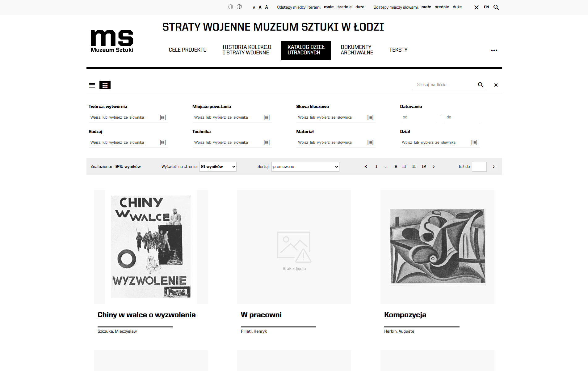Select the largest font size A
The width and height of the screenshot is (588, 371).
coord(267,7)
